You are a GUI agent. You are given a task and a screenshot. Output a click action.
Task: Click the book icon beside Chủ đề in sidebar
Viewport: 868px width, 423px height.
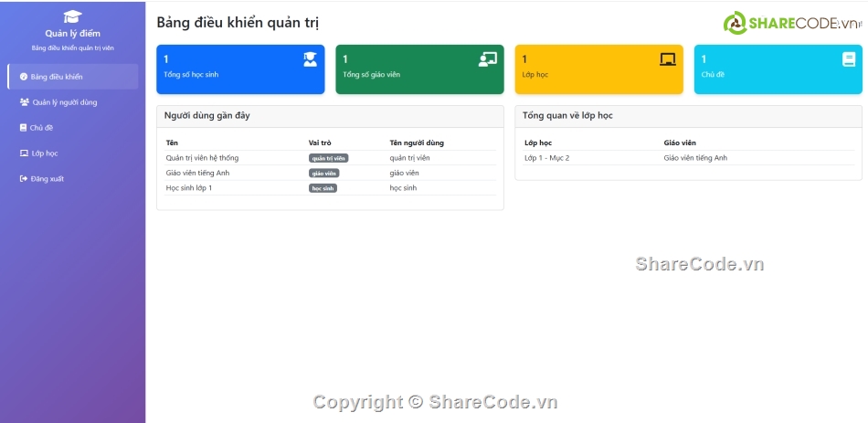tap(24, 128)
